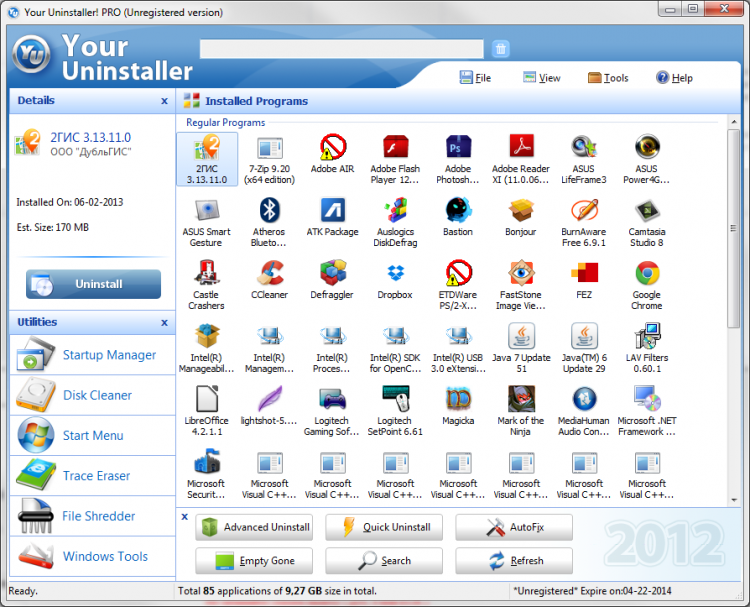Select Adobe Reader XI icon
The image size is (750, 607).
tap(521, 147)
